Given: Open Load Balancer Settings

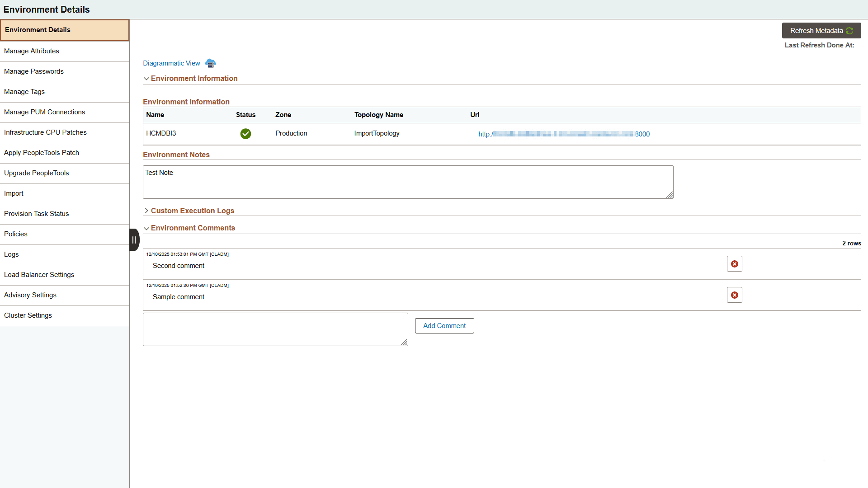Looking at the screenshot, I should (x=39, y=275).
